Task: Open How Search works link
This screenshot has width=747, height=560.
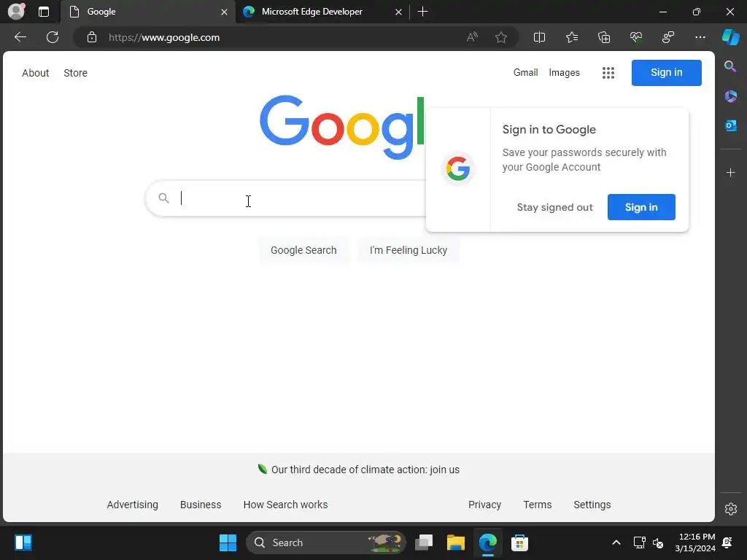Action: coord(285,505)
